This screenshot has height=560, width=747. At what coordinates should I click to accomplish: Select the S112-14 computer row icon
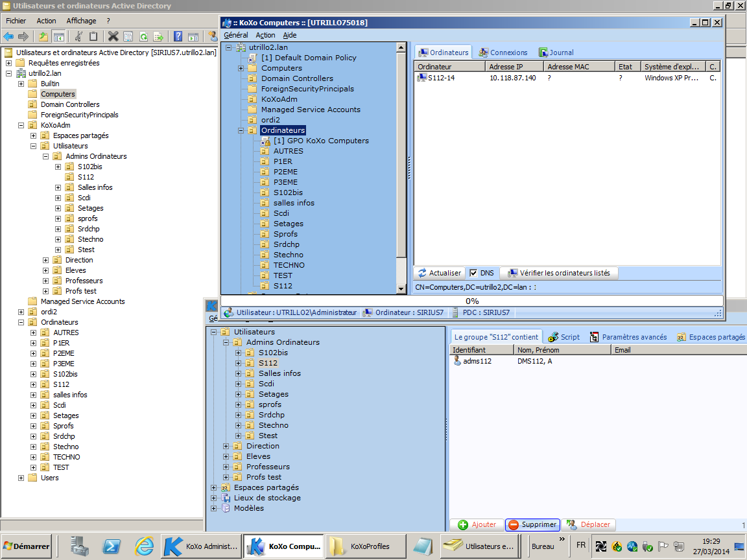pos(421,78)
